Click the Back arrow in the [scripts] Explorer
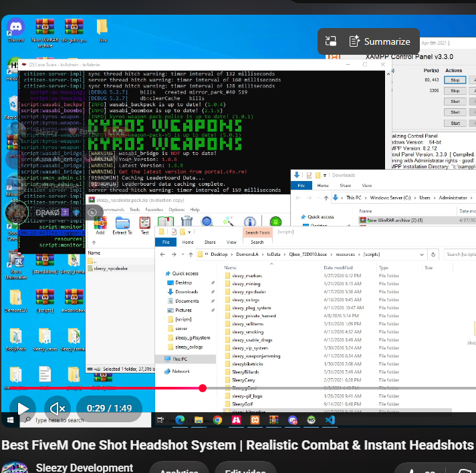 [162, 255]
